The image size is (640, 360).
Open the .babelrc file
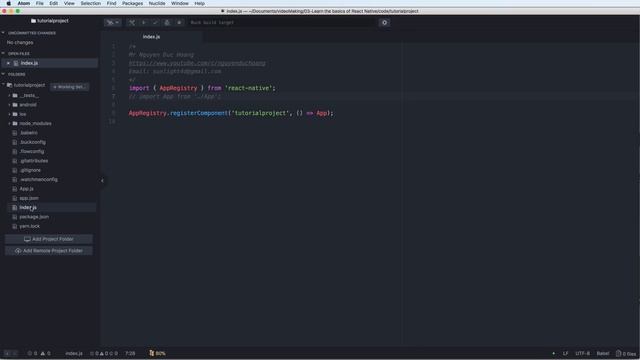(x=29, y=133)
